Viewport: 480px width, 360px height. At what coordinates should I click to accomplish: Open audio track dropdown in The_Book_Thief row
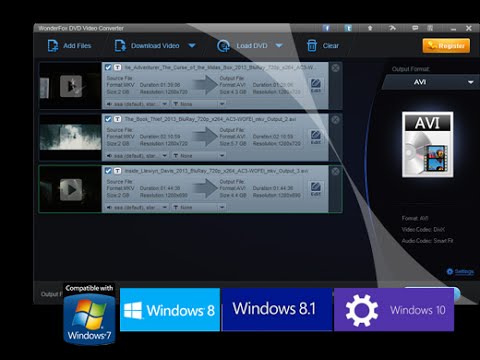coord(137,156)
